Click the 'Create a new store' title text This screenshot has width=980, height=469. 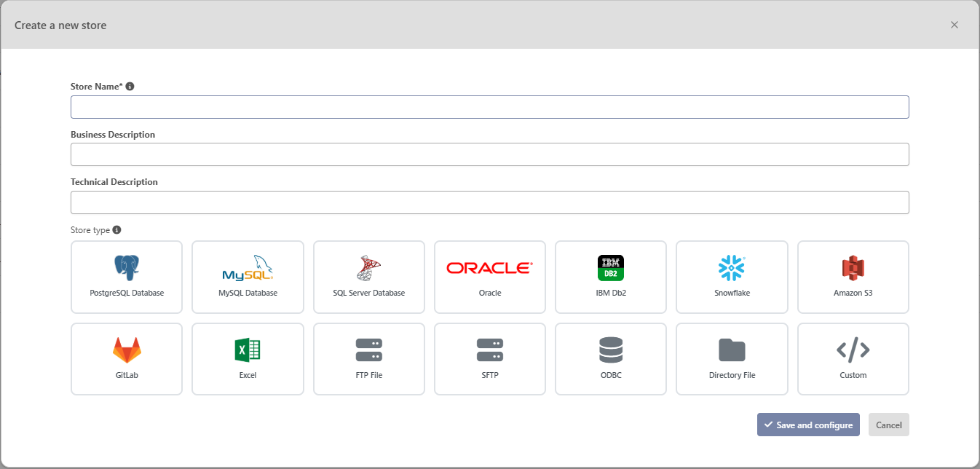[60, 25]
